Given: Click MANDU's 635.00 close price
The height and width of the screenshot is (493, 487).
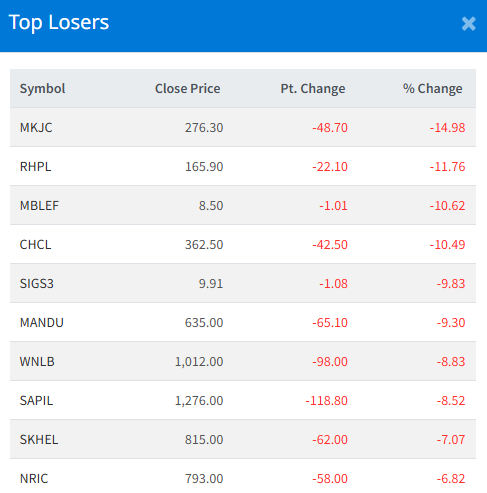Looking at the screenshot, I should (x=204, y=323).
